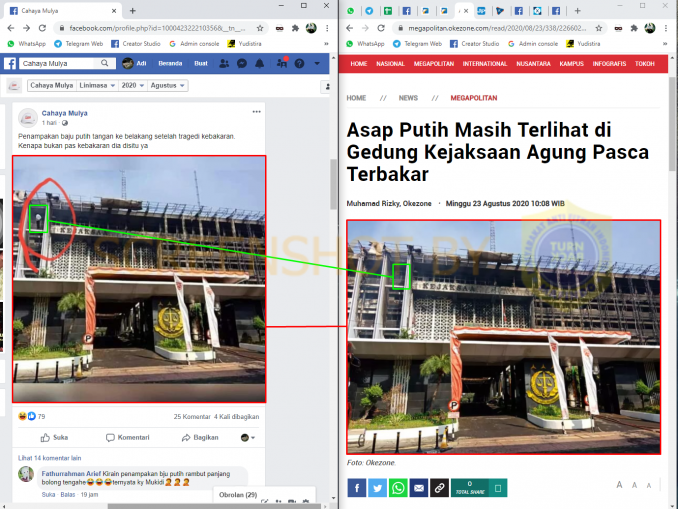The height and width of the screenshot is (509, 678).
Task: Open the Linimasa dropdown
Action: click(97, 86)
